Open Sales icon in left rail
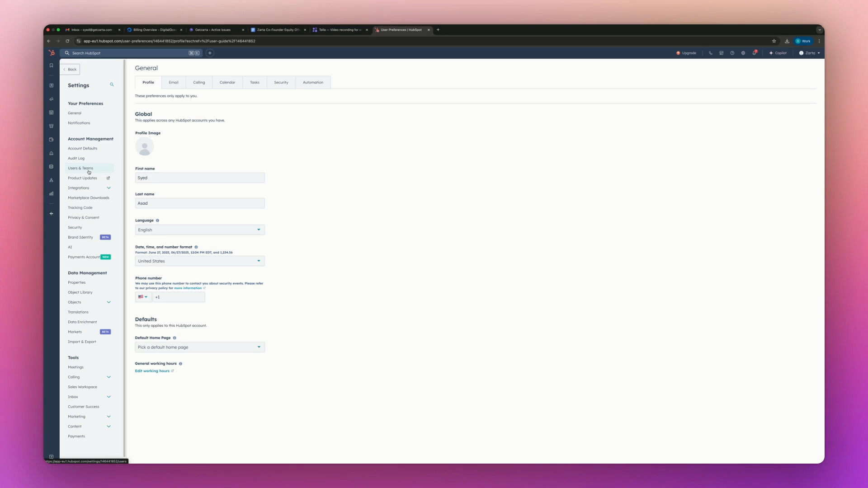 (51, 126)
